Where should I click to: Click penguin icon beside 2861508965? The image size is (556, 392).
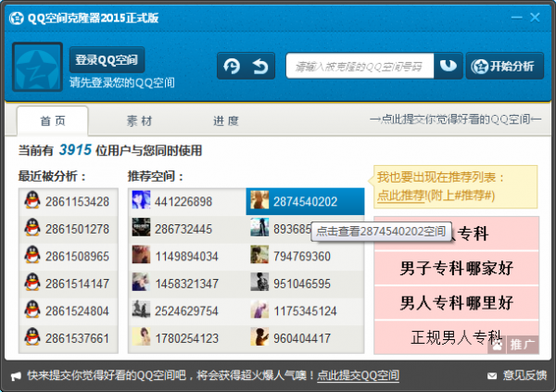(32, 255)
